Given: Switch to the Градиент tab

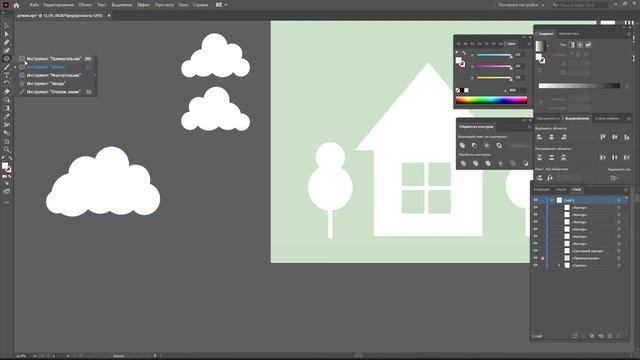Looking at the screenshot, I should tap(546, 34).
